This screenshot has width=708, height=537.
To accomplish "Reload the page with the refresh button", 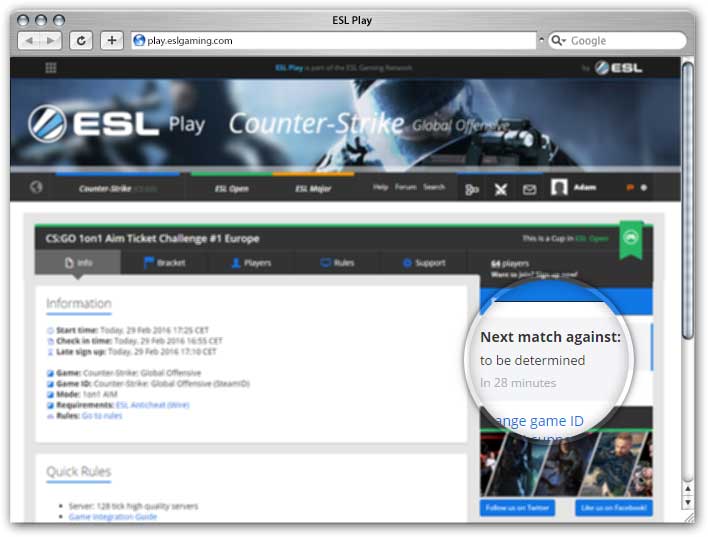I will [81, 41].
